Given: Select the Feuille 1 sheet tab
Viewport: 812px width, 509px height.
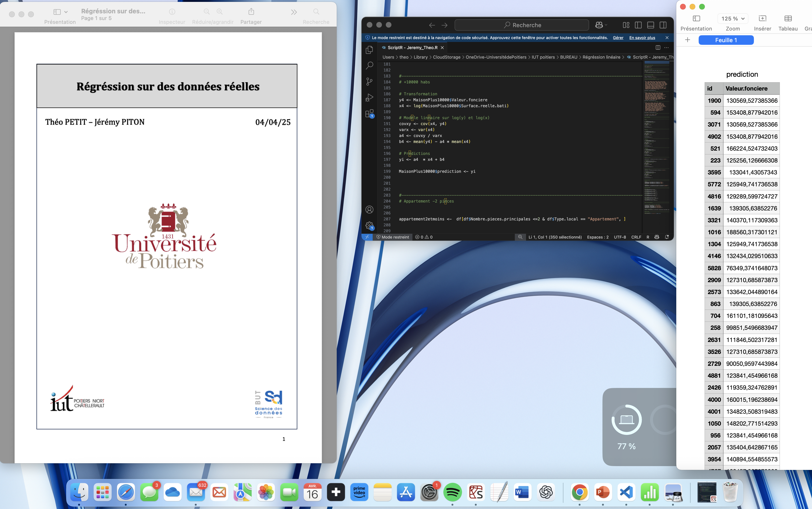Looking at the screenshot, I should pyautogui.click(x=726, y=40).
